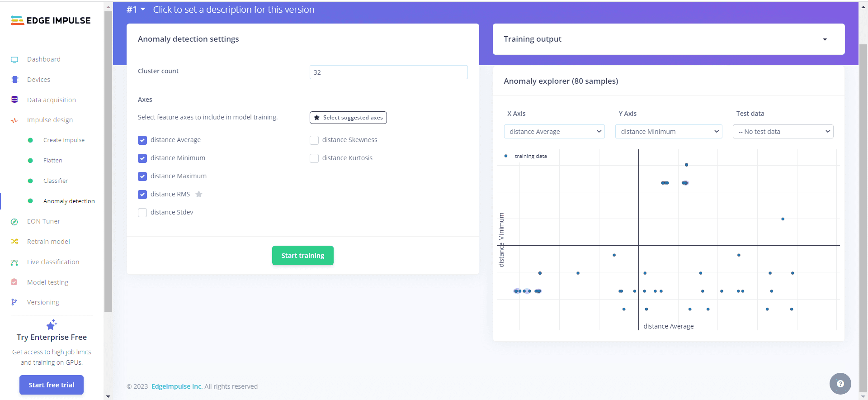The height and width of the screenshot is (400, 868).
Task: Go to Create impulse in sidebar
Action: 64,140
